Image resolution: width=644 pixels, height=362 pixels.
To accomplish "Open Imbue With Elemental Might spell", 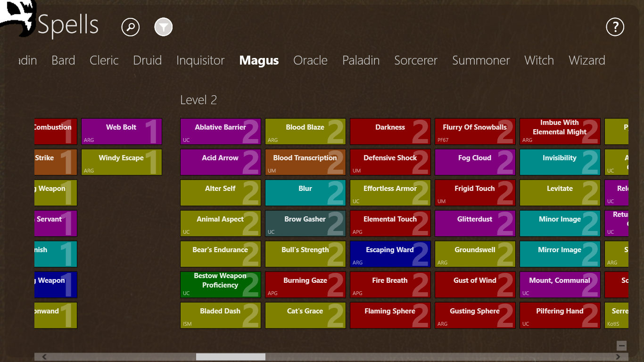I will (560, 132).
